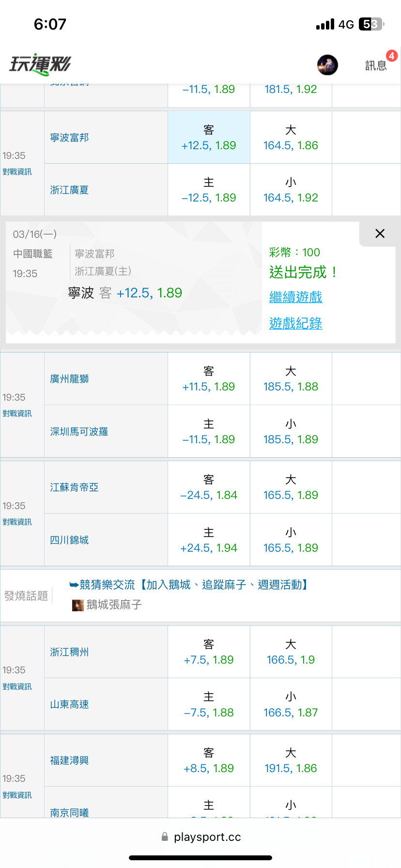The height and width of the screenshot is (868, 401).
Task: Open 江蘇肯帝亞 team page link
Action: 74,487
